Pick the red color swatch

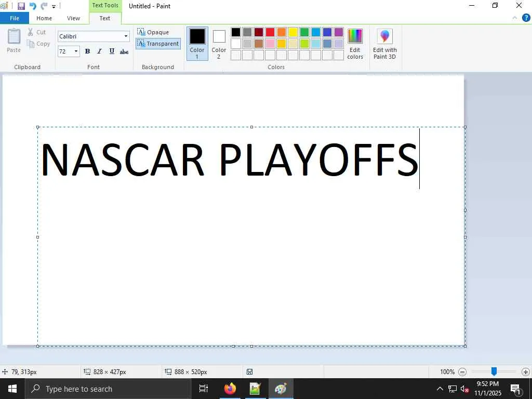click(270, 32)
